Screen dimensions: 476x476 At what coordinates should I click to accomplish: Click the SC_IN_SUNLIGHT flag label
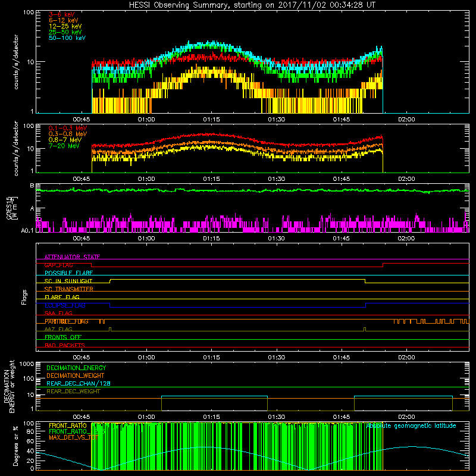68,281
